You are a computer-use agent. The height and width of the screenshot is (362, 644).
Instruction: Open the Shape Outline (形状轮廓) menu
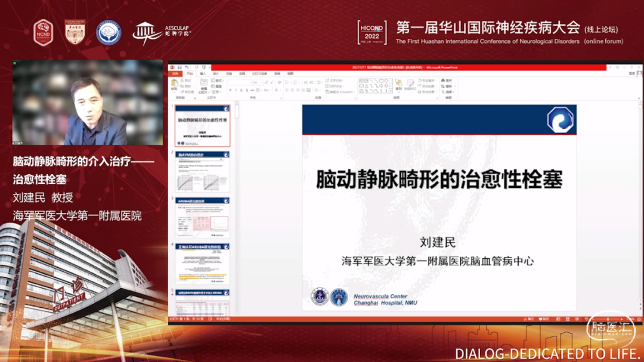coord(426,86)
